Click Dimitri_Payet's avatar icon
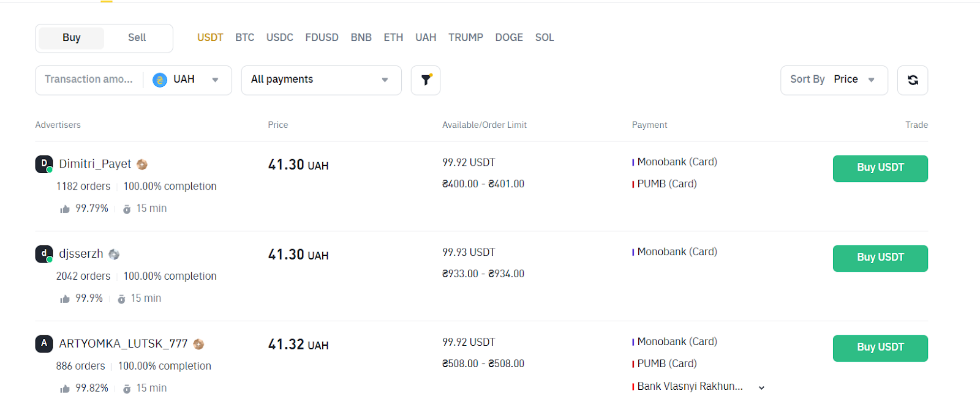Image resolution: width=980 pixels, height=410 pixels. pyautogui.click(x=43, y=164)
